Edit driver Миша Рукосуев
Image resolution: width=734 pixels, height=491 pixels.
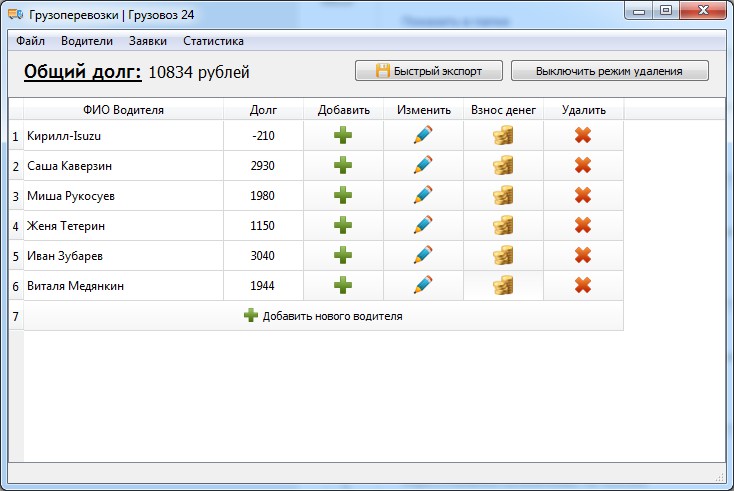423,195
